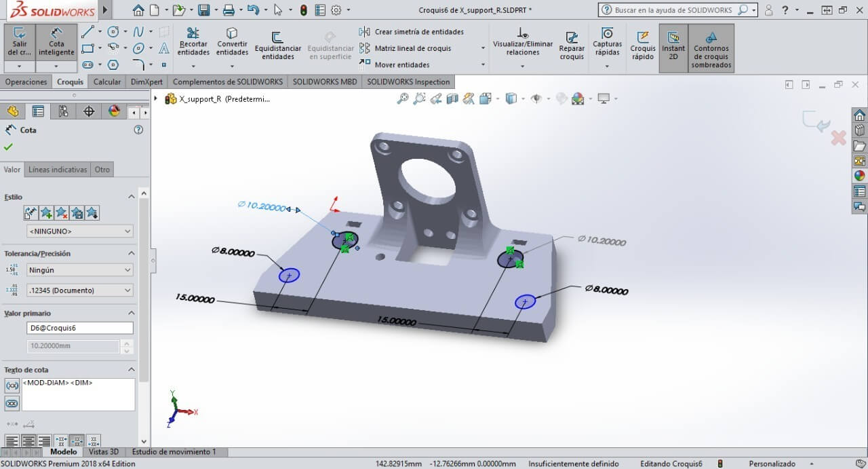The width and height of the screenshot is (868, 469).
Task: Toggle right-justify text button for Texto de cota
Action: (44, 441)
